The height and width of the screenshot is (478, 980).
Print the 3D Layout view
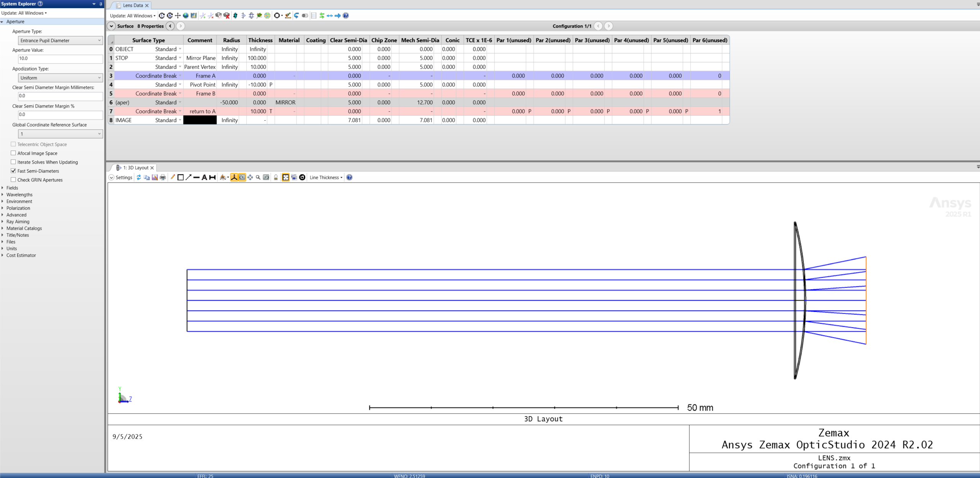(163, 177)
